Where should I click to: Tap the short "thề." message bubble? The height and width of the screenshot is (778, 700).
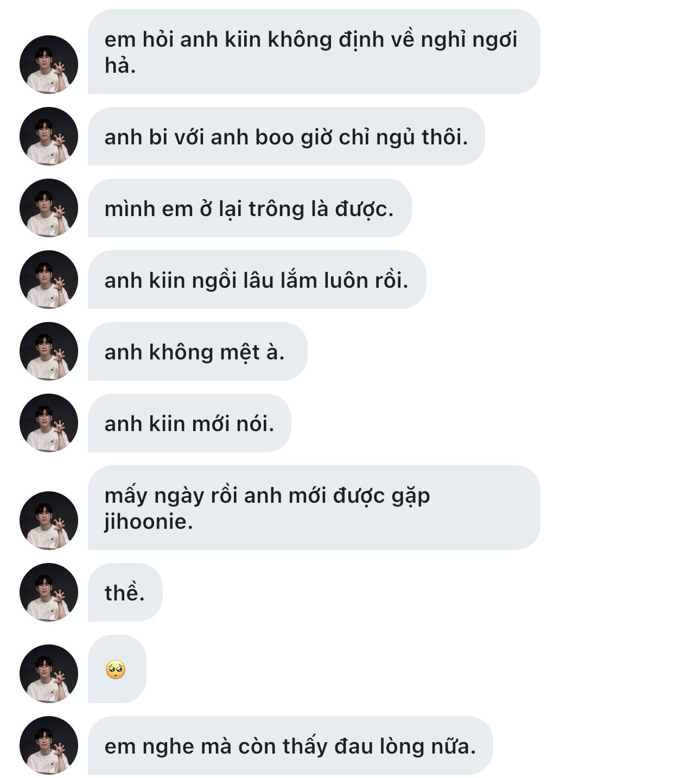coord(125,593)
